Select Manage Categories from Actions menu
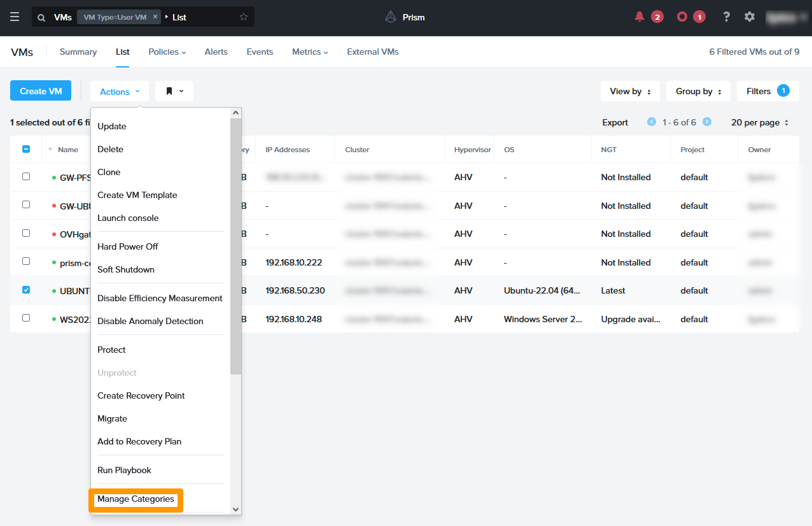 pyautogui.click(x=136, y=499)
